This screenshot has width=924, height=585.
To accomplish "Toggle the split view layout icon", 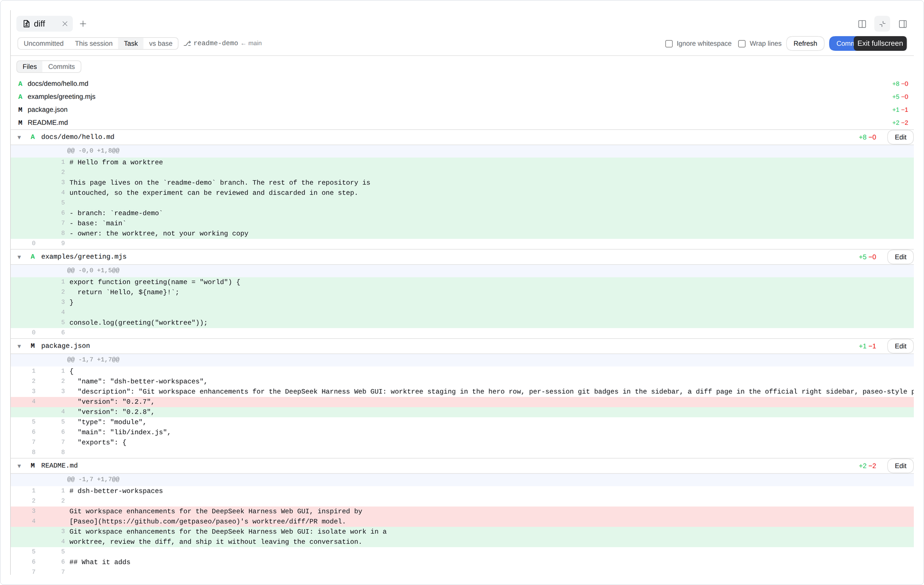I will [862, 24].
